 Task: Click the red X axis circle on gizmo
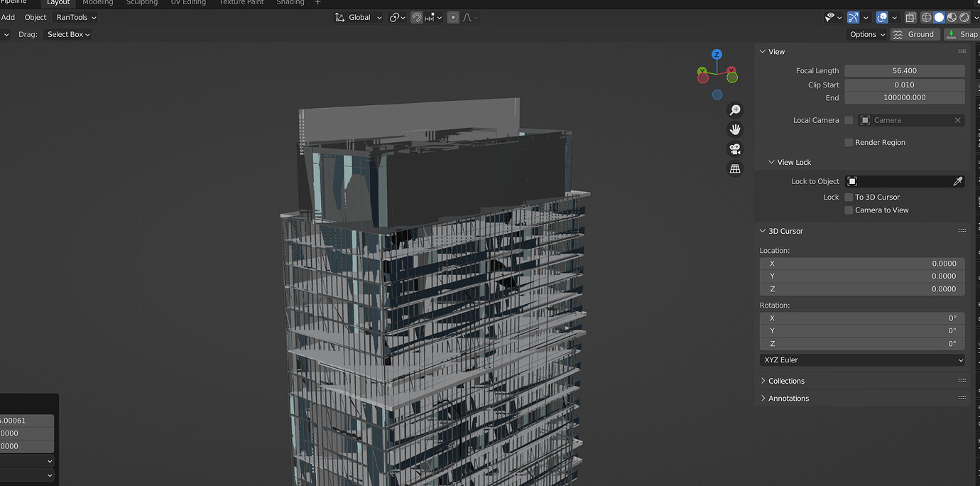tap(731, 71)
